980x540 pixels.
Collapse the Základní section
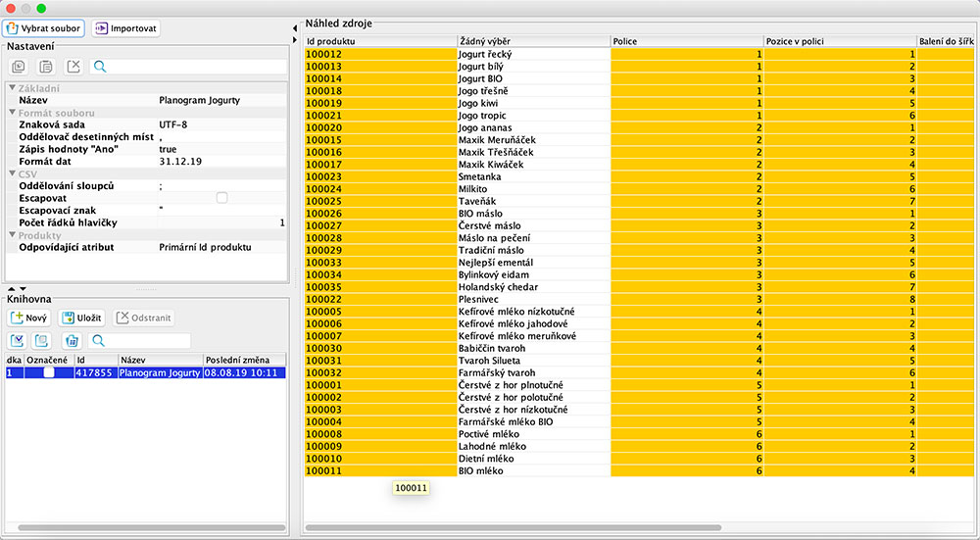tap(13, 89)
